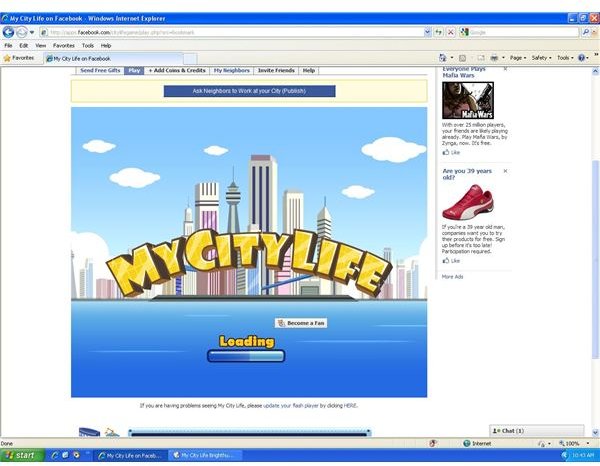Click the facebook.com address bar
Screen dimensions: 600x466
[x=232, y=33]
